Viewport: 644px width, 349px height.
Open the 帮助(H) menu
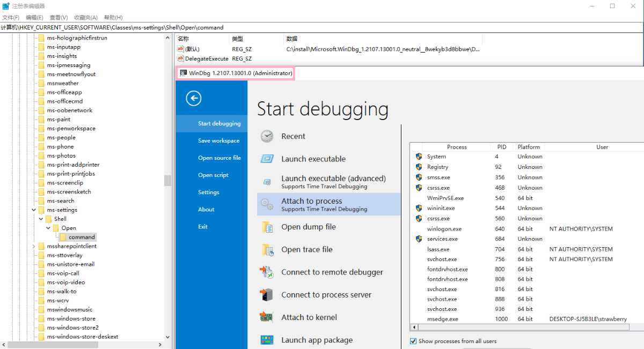pyautogui.click(x=113, y=18)
